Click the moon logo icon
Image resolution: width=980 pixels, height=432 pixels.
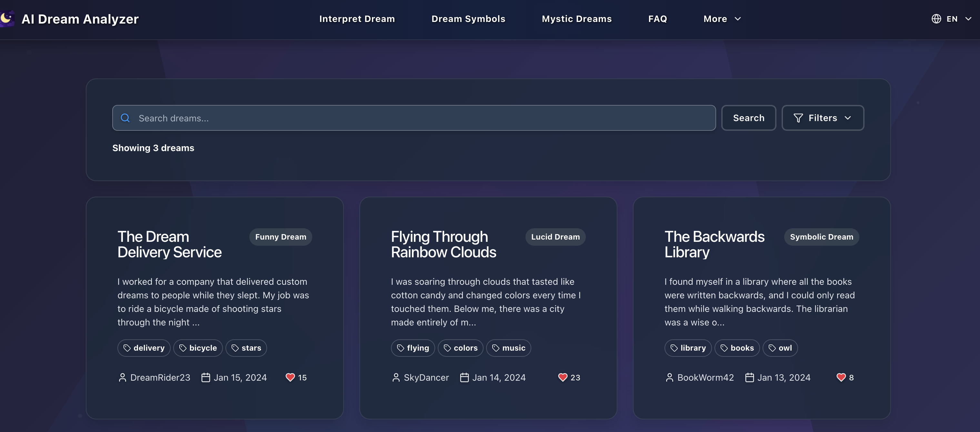pos(7,18)
